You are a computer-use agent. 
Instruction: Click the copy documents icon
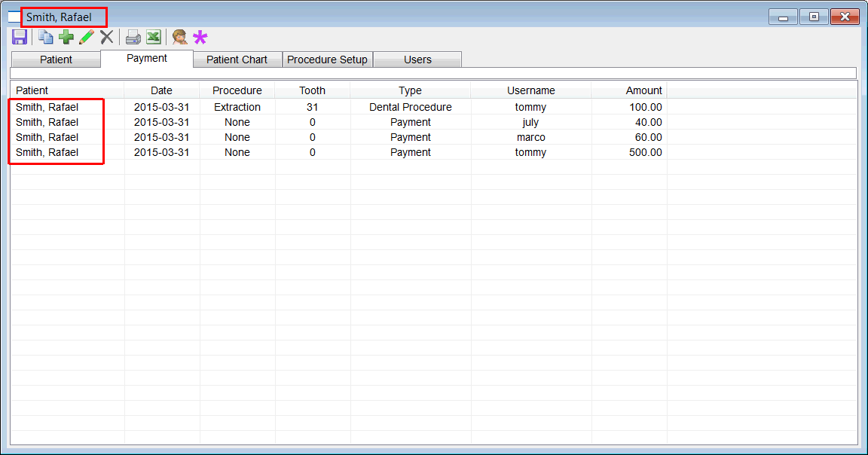click(x=45, y=37)
